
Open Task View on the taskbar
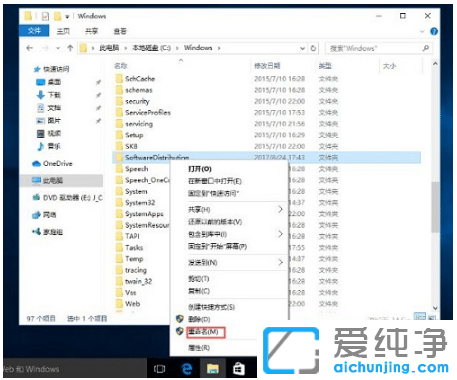[x=159, y=369]
